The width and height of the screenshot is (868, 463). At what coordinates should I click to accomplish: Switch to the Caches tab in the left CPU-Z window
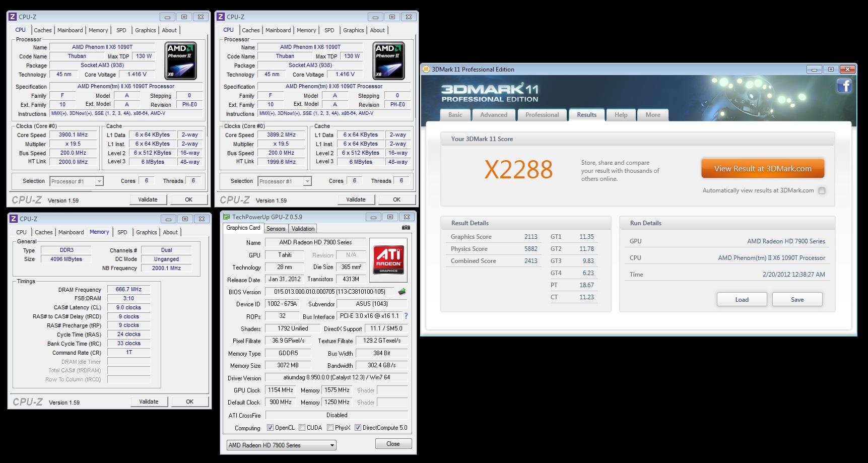coord(43,30)
